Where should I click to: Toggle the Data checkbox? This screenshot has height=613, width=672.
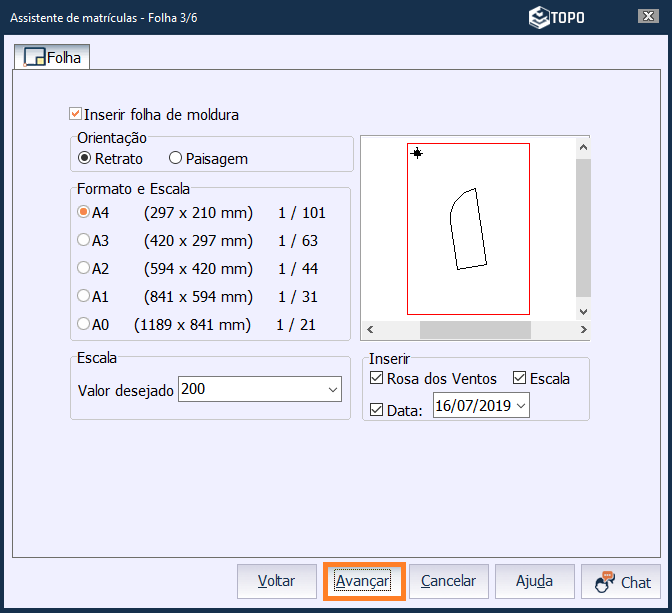376,408
